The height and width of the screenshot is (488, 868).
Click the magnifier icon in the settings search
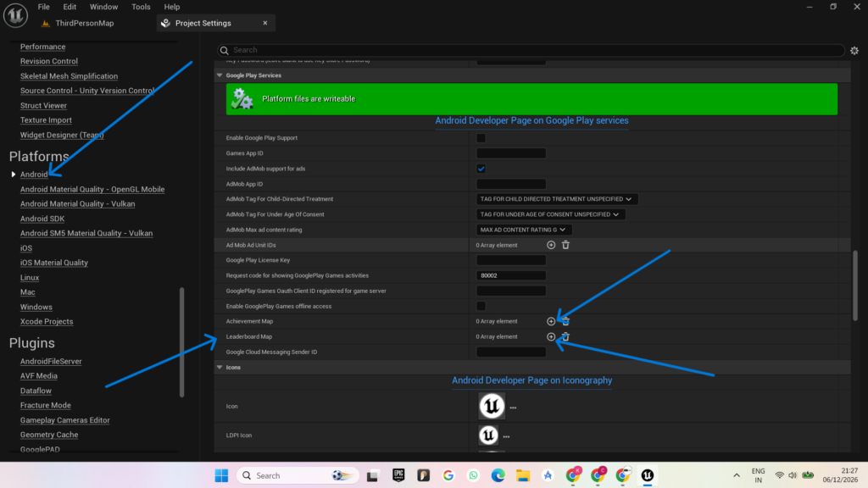(224, 50)
